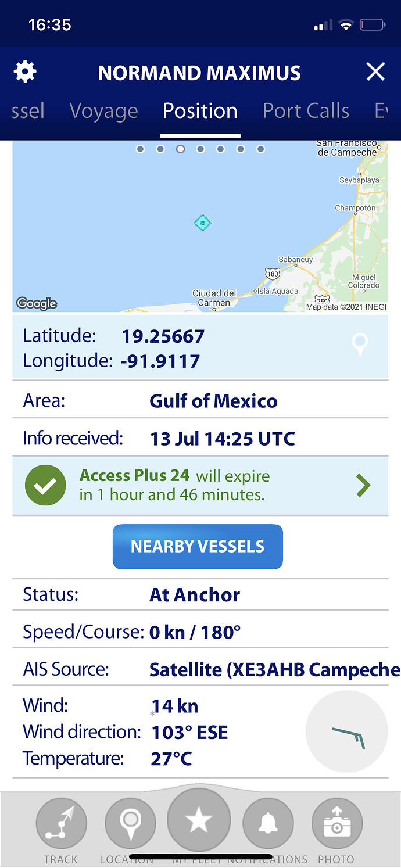Switch to the Port Calls tab
401x868 pixels.
tap(306, 110)
